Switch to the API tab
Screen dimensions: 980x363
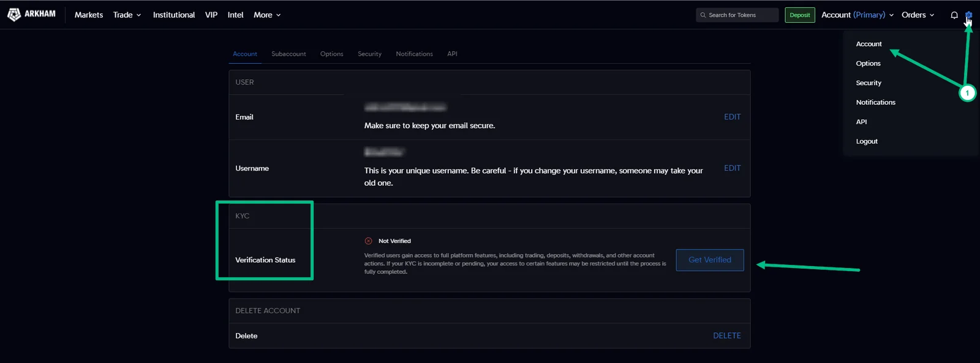point(452,54)
